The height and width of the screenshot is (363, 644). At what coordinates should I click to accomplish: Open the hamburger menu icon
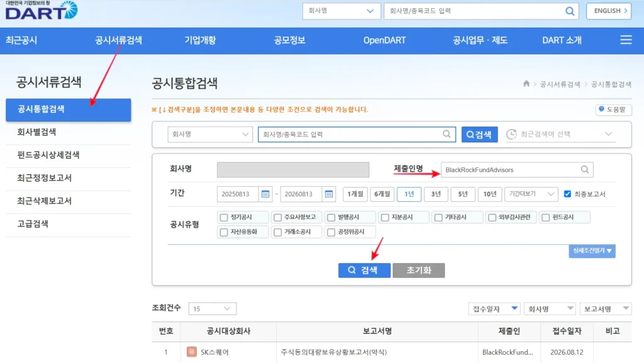(626, 40)
